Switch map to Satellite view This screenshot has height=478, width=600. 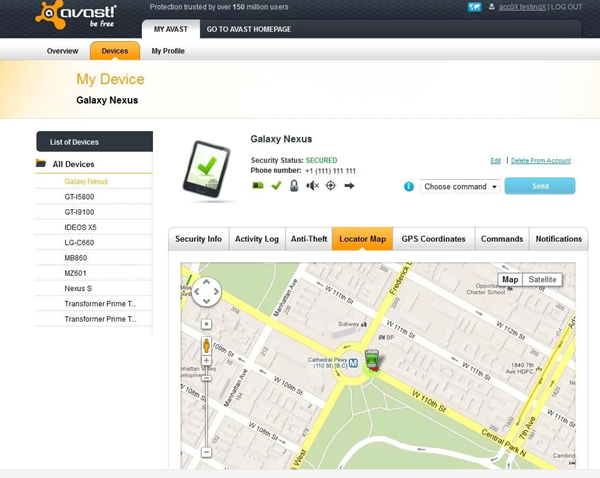pos(542,280)
